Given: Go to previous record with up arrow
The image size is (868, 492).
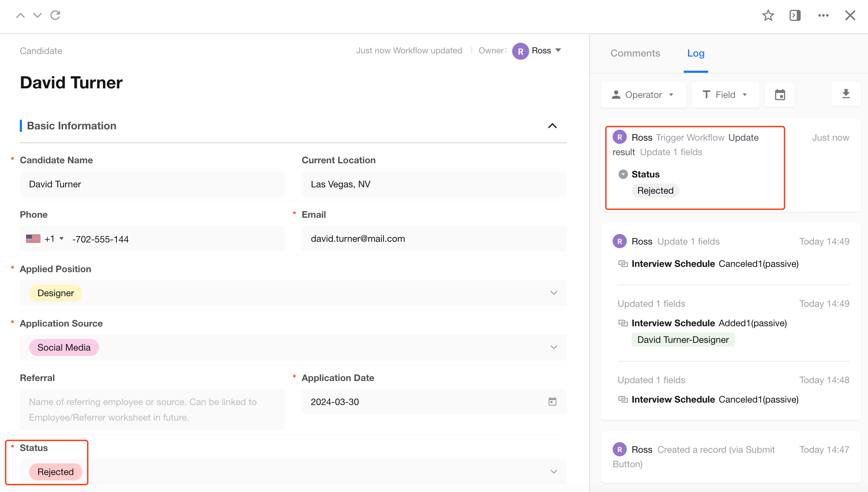Looking at the screenshot, I should pyautogui.click(x=21, y=15).
